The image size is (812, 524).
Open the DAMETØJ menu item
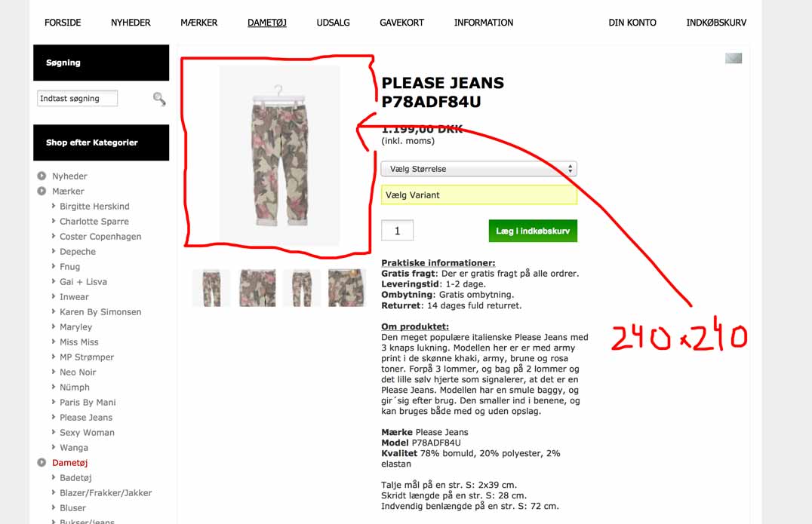click(266, 23)
